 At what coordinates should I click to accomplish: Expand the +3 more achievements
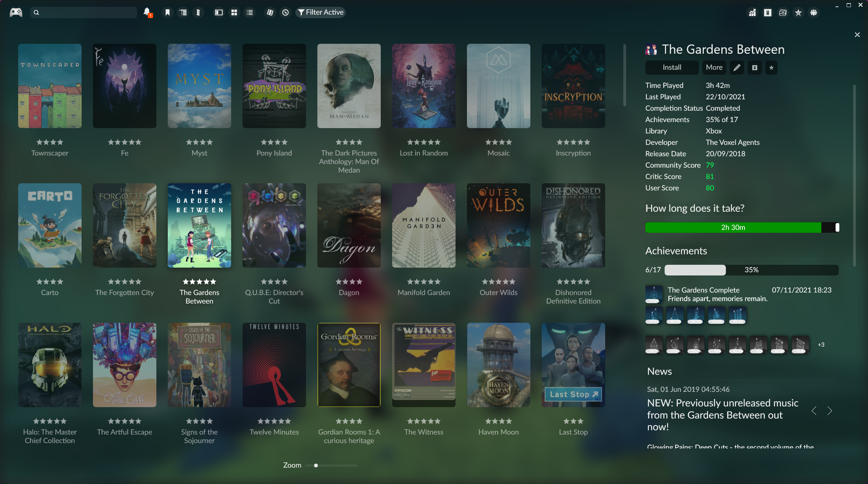[821, 344]
